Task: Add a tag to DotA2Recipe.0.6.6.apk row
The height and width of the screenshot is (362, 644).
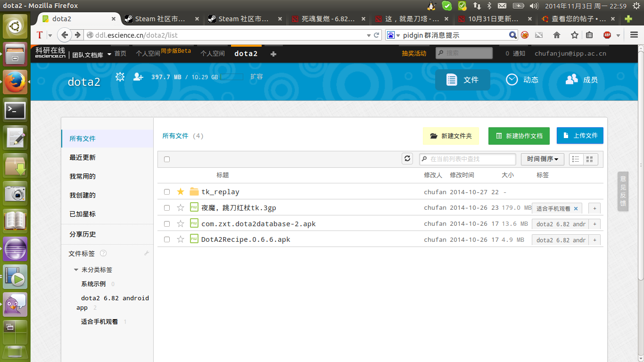Action: (594, 240)
